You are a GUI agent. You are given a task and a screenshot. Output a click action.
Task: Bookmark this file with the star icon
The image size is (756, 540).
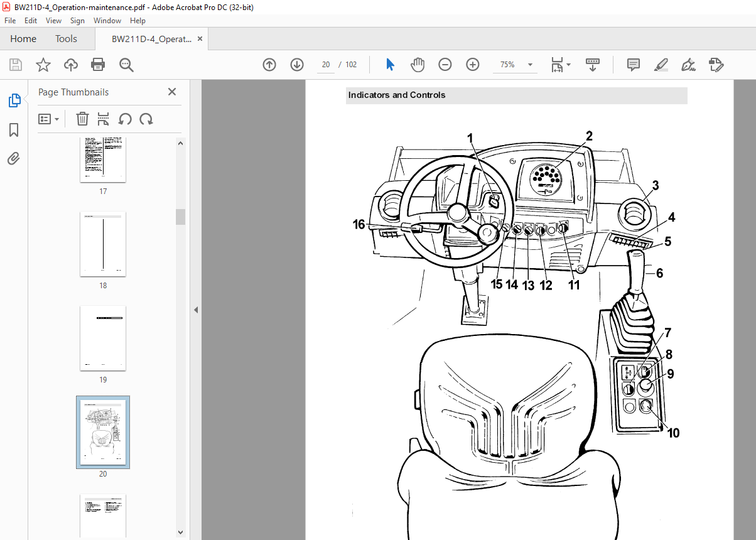[43, 65]
